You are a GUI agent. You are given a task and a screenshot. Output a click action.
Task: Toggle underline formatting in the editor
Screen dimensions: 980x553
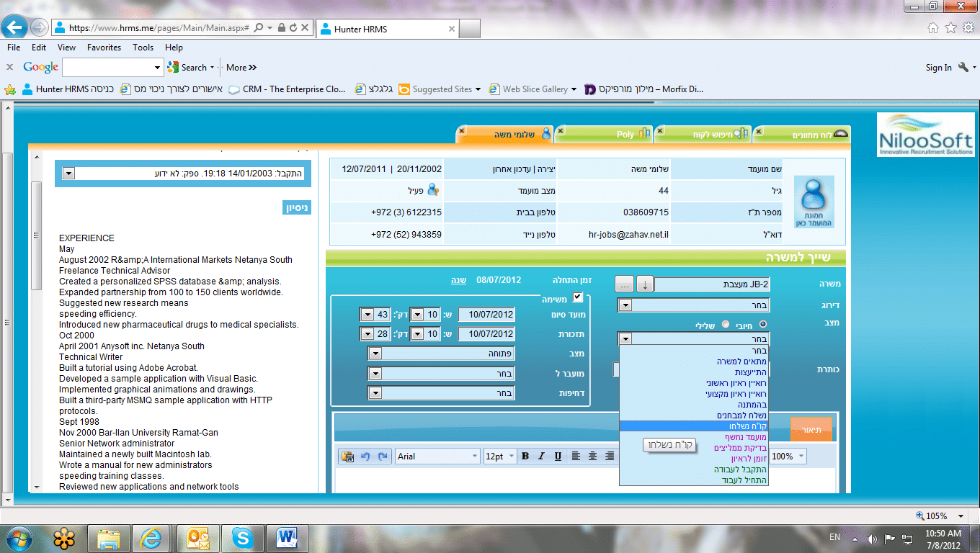(558, 456)
